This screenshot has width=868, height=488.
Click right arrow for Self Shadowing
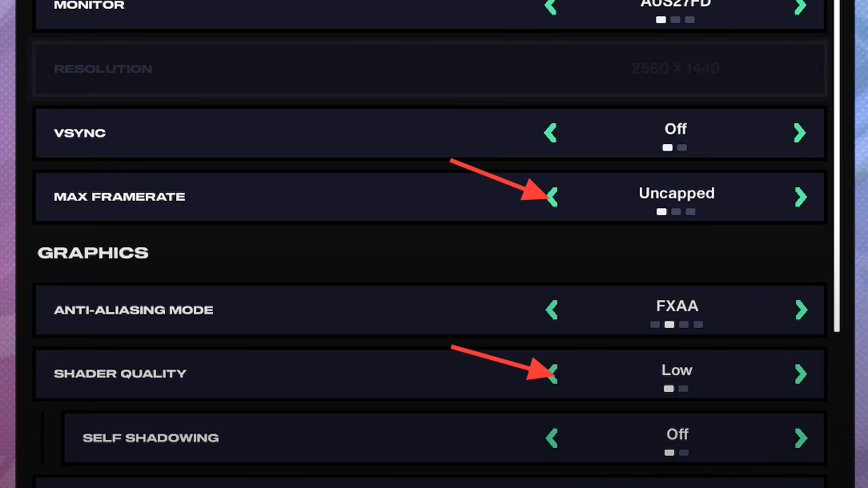pos(801,438)
